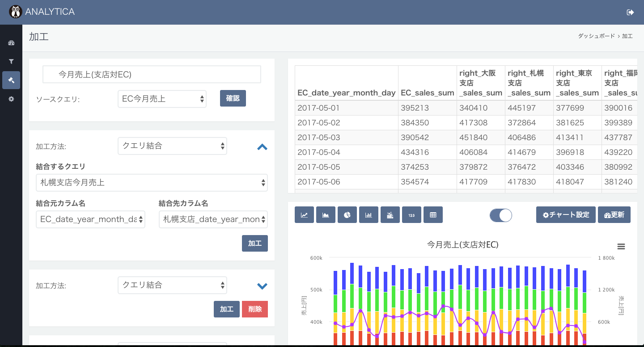Screen dimensions: 644x347
Task: Click the 更新 refresh button
Action: [614, 215]
